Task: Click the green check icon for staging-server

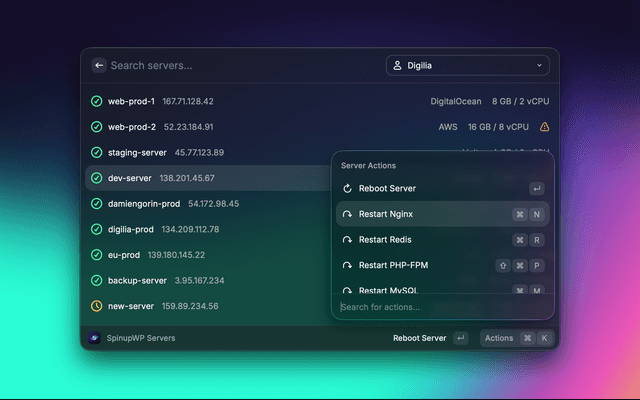Action: [x=96, y=153]
